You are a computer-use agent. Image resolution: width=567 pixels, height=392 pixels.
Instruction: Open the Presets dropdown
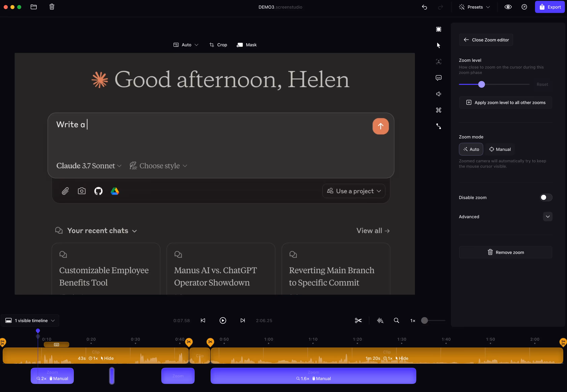[x=474, y=7]
